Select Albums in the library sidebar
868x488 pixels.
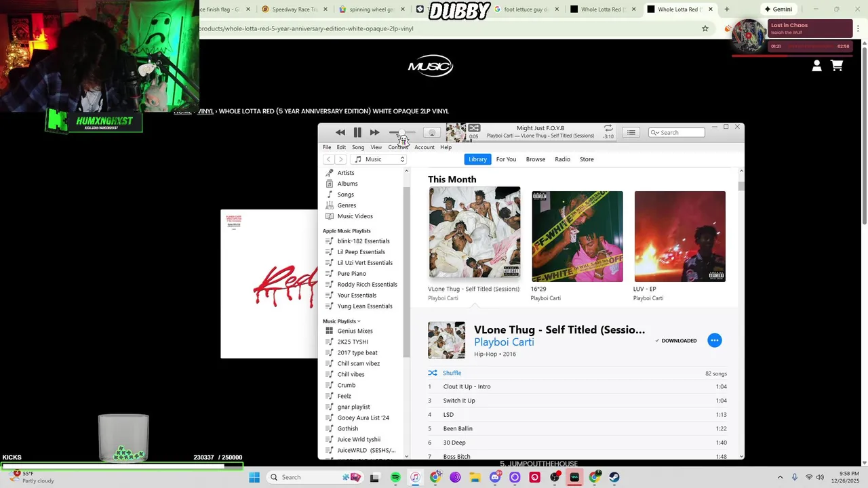coord(347,184)
